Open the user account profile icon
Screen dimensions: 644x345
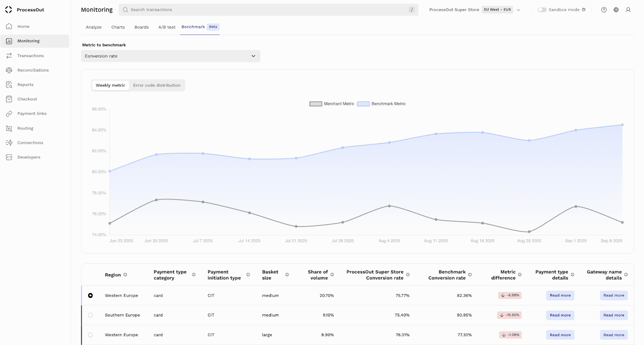coord(628,10)
